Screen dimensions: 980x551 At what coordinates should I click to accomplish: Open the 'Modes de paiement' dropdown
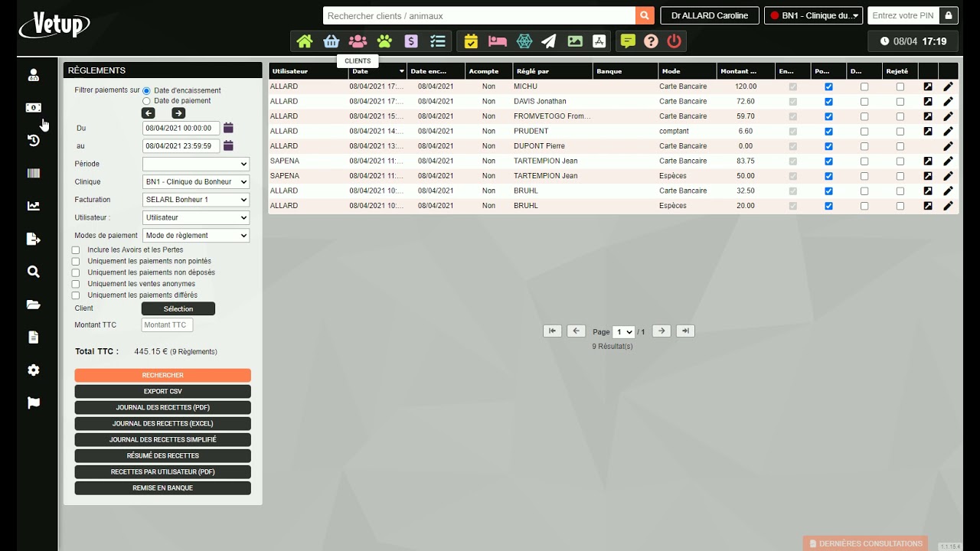click(196, 236)
